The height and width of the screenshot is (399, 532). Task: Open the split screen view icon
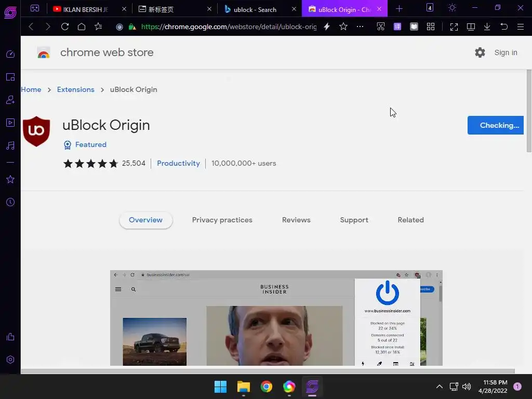click(x=471, y=27)
